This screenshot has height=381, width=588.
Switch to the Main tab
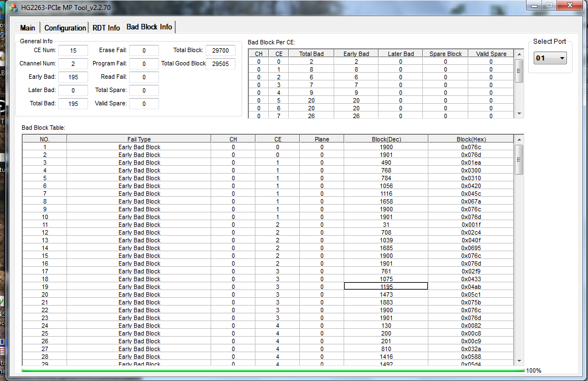[x=27, y=28]
